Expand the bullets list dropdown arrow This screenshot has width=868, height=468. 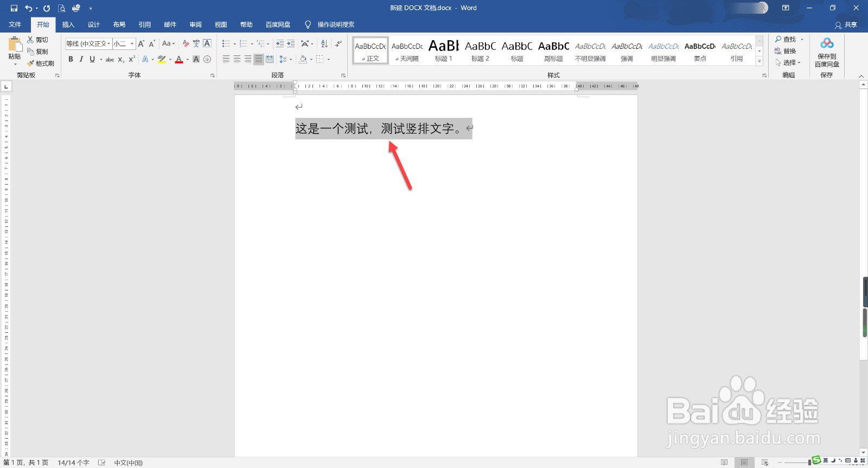pos(235,44)
